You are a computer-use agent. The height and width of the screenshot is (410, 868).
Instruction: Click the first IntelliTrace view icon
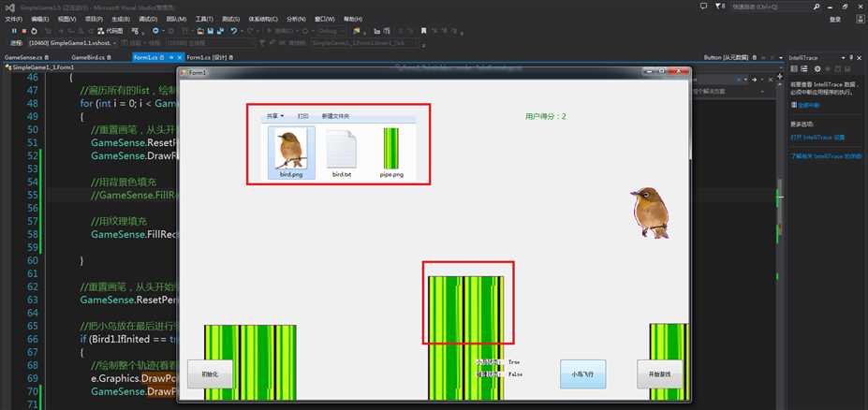(x=794, y=68)
